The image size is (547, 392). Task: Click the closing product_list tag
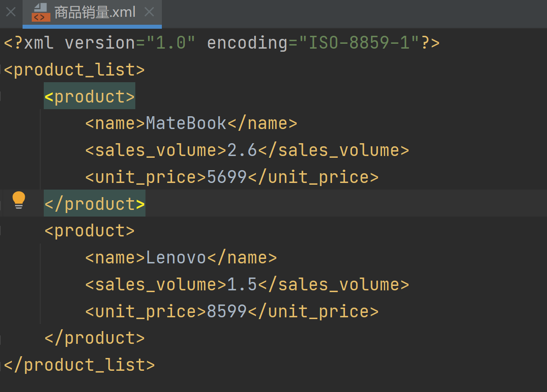tap(79, 364)
